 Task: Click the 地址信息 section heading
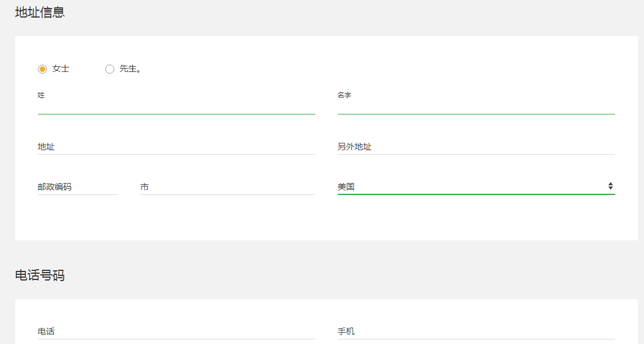tap(40, 12)
